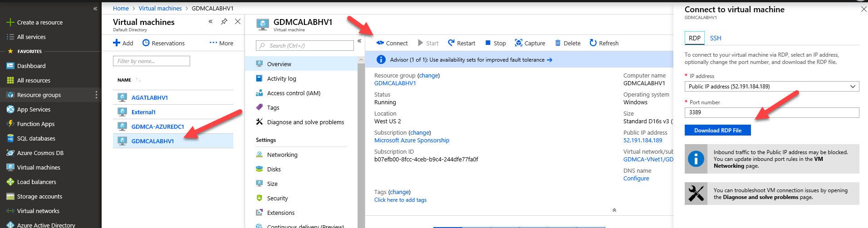Close the Connect to virtual machine panel

(863, 9)
